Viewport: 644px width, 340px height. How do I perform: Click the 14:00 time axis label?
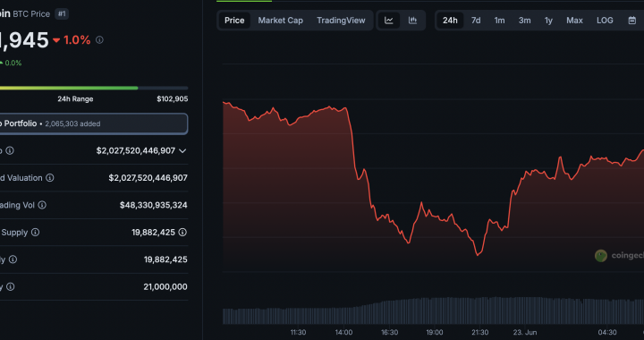pyautogui.click(x=343, y=332)
